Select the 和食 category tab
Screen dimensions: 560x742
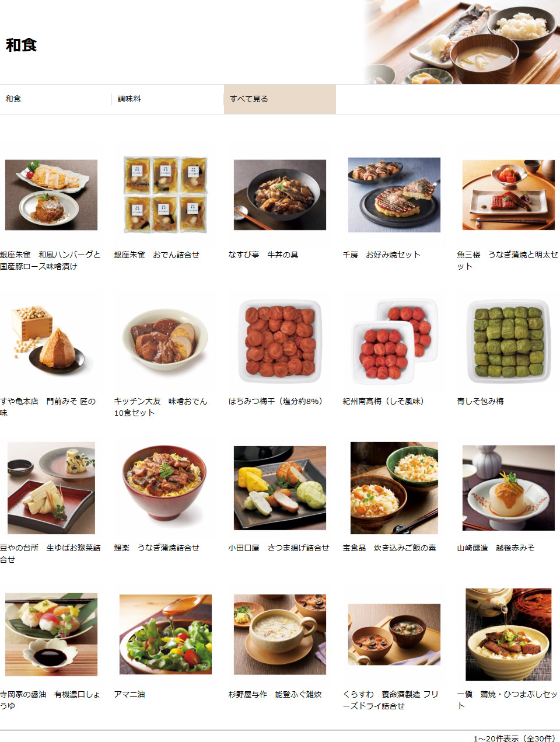click(x=55, y=99)
